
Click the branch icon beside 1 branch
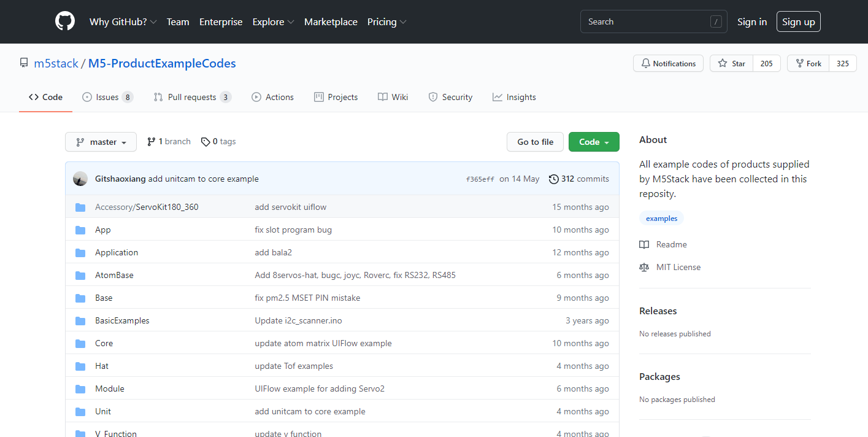[151, 141]
